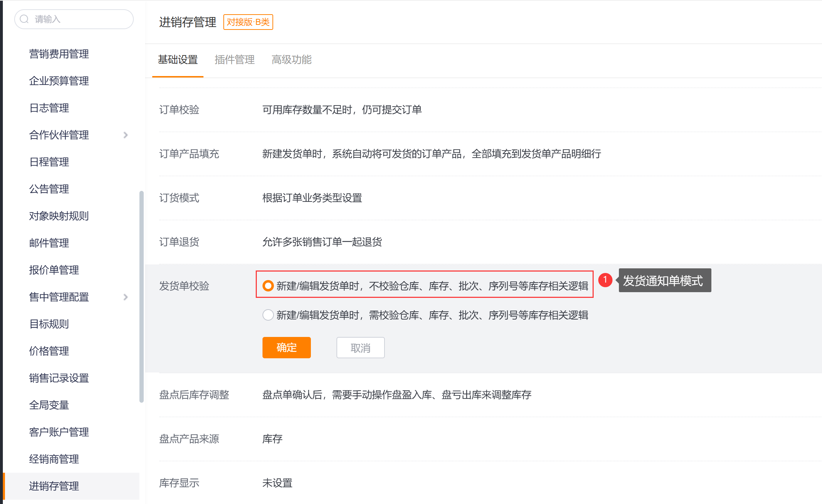Click the 取消 button
The width and height of the screenshot is (822, 504).
click(x=360, y=348)
